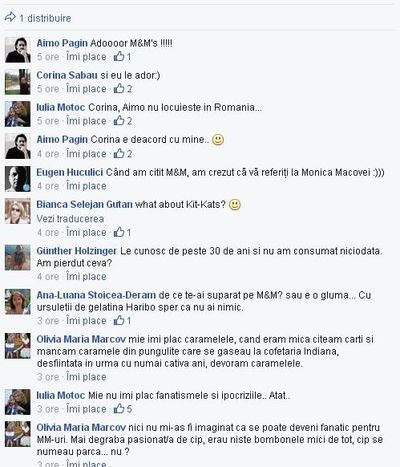
Task: Click Vezi traducerea under Kit-Kats comment
Action: pyautogui.click(x=70, y=219)
